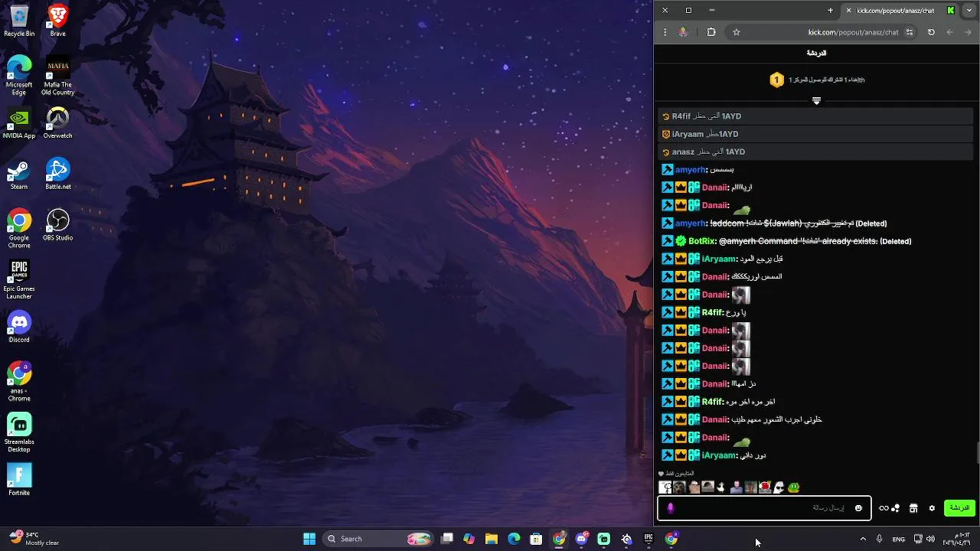Open the NVIDIA App desktop icon
Image resolution: width=980 pixels, height=551 pixels.
[19, 123]
